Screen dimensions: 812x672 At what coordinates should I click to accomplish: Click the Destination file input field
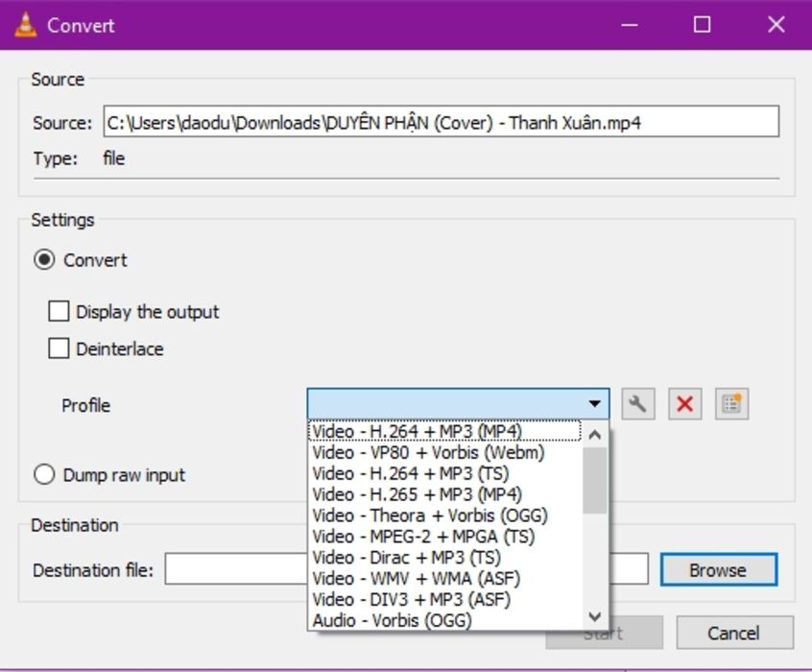click(x=407, y=569)
